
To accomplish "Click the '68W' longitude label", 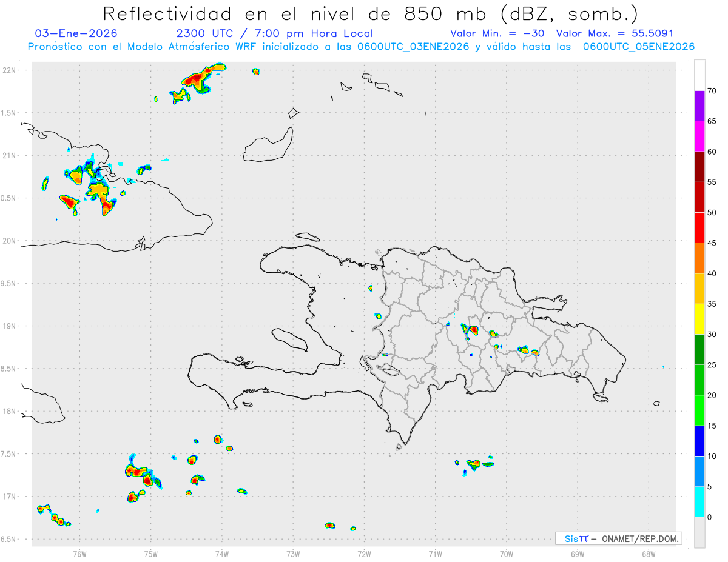I will (649, 554).
